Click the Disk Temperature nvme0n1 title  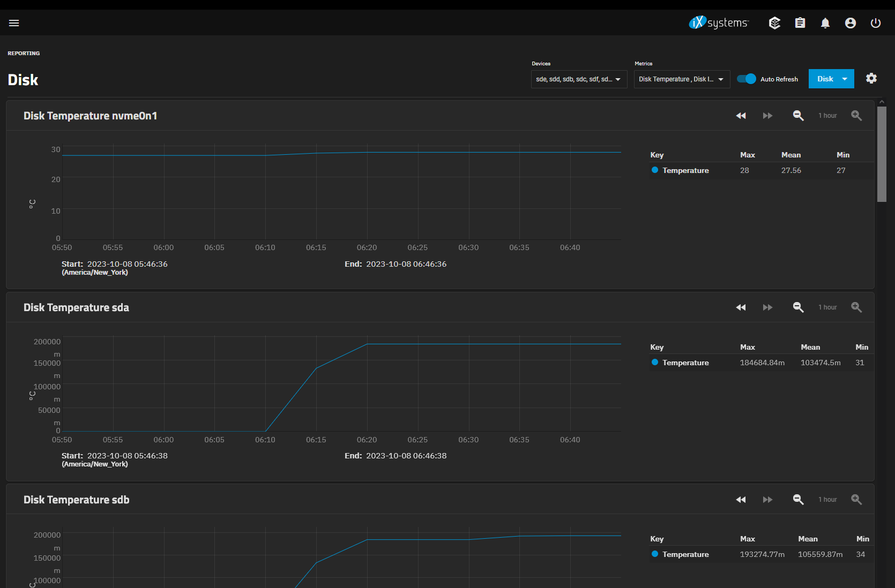90,116
